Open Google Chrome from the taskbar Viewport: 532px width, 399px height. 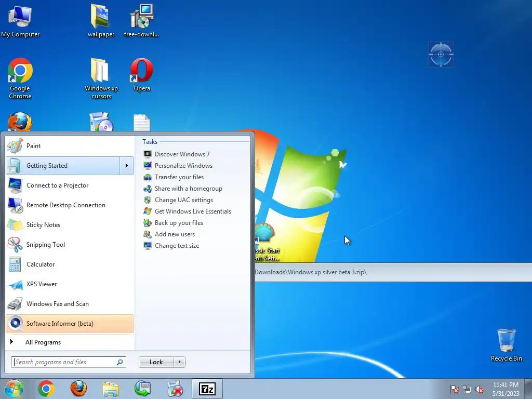[46, 389]
